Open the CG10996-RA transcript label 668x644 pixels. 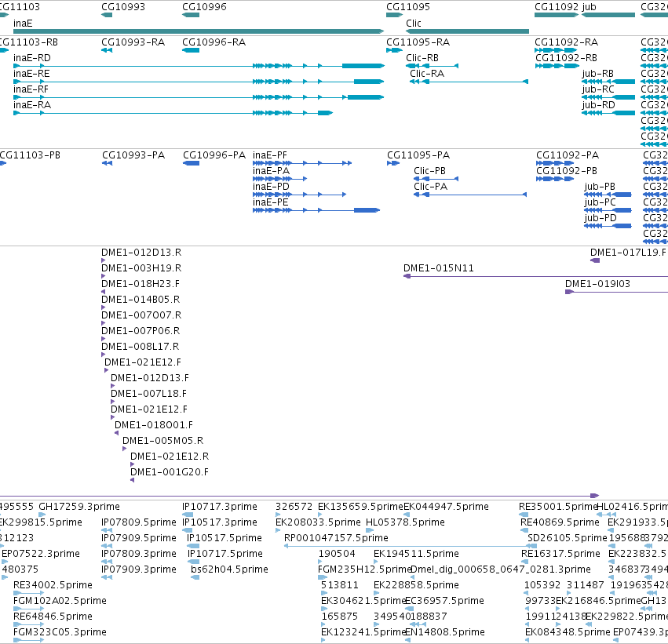pos(214,42)
